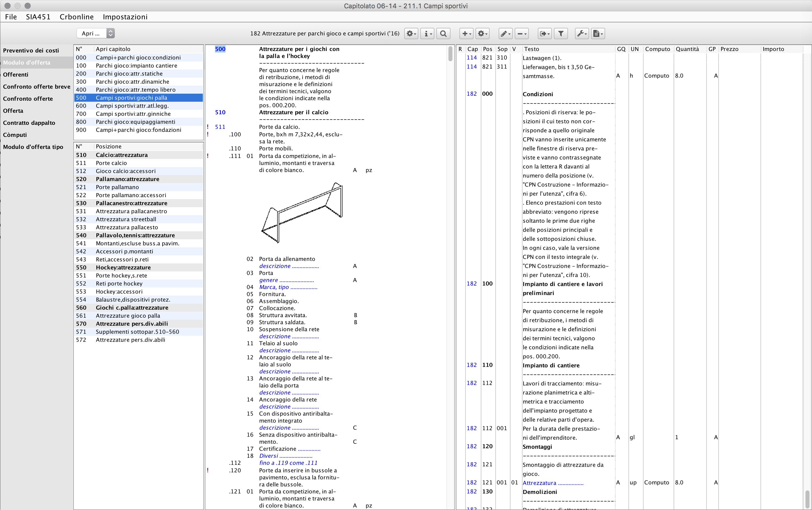Select position 541 Montanti,escluse buss.a pavim.
The width and height of the screenshot is (812, 510).
point(138,244)
